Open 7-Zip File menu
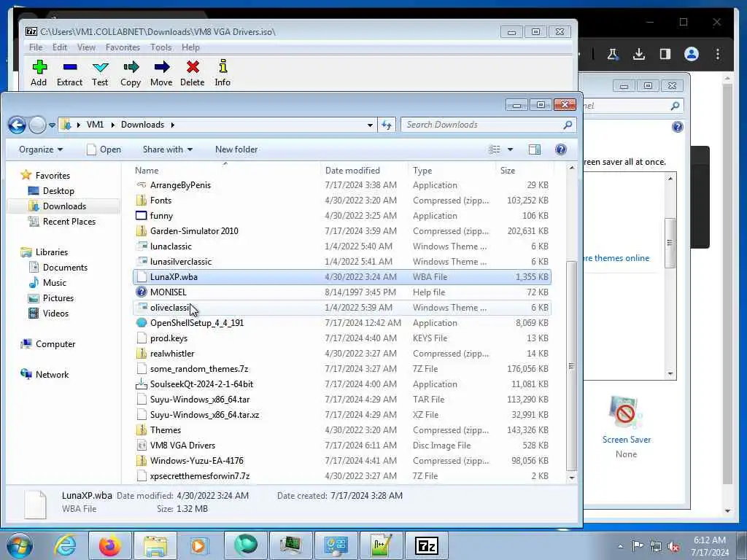 36,47
